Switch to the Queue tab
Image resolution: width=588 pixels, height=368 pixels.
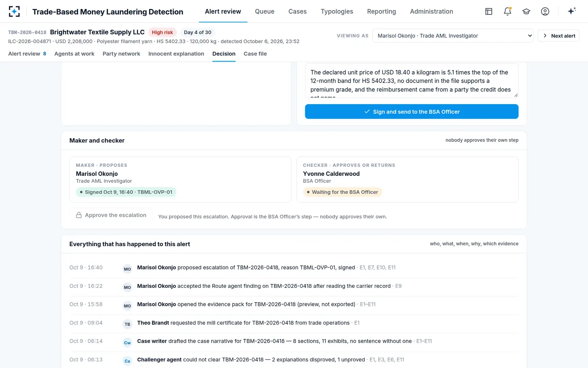(265, 11)
